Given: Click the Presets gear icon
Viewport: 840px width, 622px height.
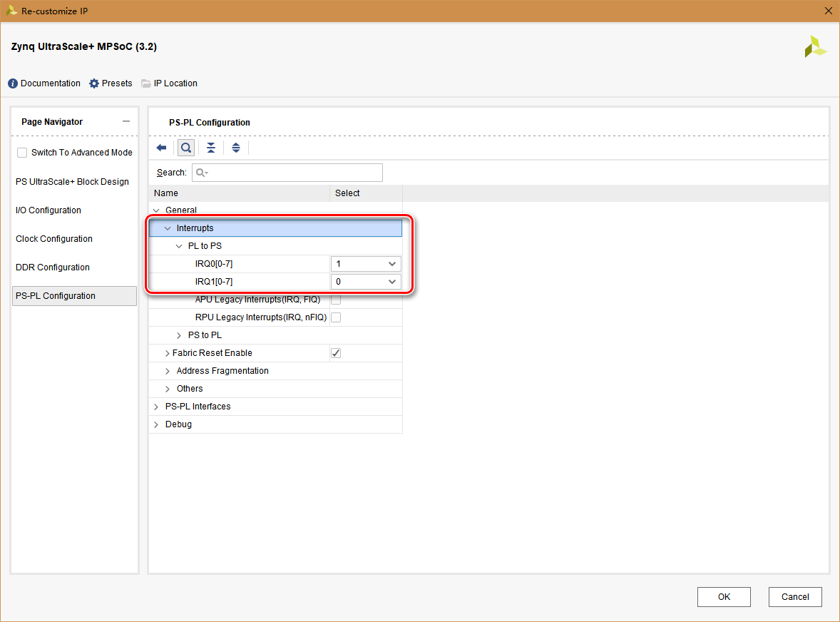Looking at the screenshot, I should pyautogui.click(x=93, y=83).
